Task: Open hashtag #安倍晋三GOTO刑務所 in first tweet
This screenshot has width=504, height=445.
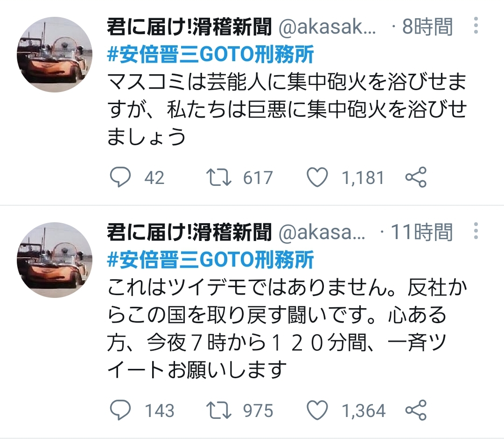Action: (x=210, y=55)
